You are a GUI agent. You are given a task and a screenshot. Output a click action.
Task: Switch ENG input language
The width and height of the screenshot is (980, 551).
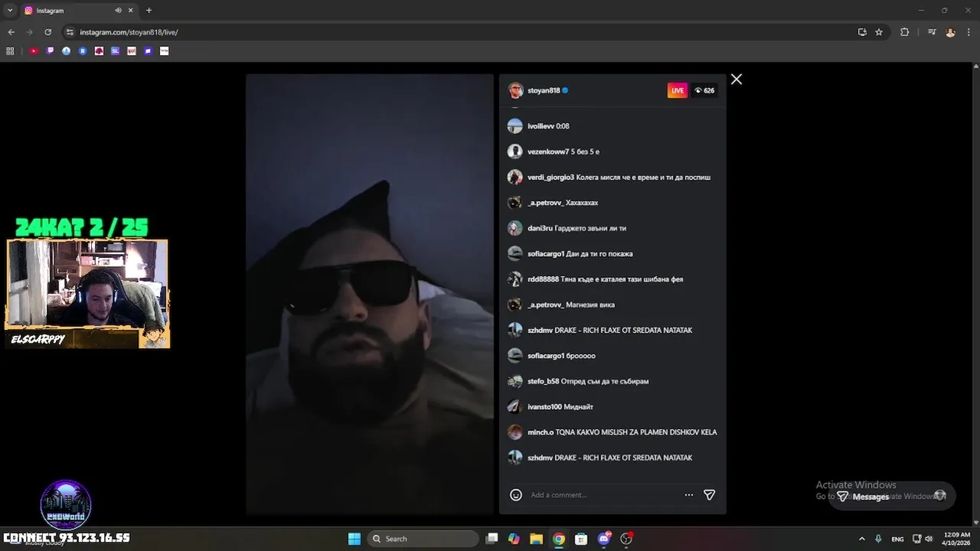pyautogui.click(x=897, y=539)
